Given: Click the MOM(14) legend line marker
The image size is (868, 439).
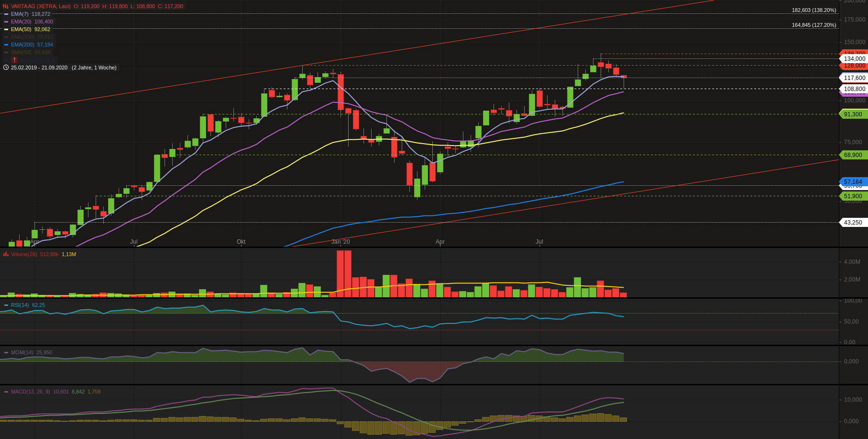Looking at the screenshot, I should tap(6, 352).
